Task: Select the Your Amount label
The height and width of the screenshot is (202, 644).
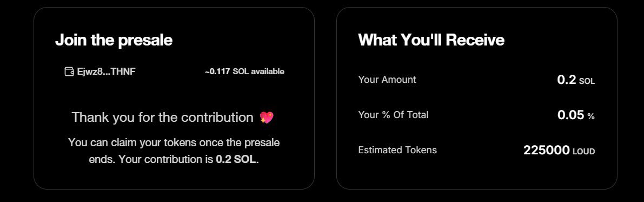Action: click(387, 80)
